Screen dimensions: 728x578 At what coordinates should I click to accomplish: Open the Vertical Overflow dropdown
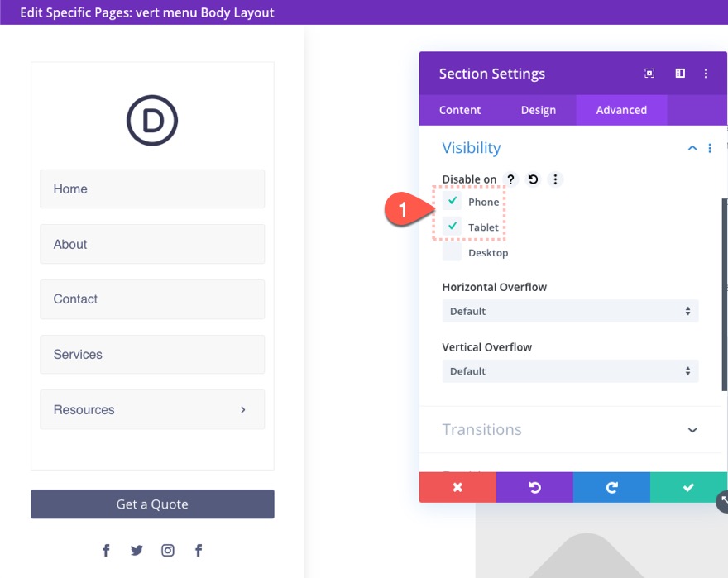coord(570,370)
